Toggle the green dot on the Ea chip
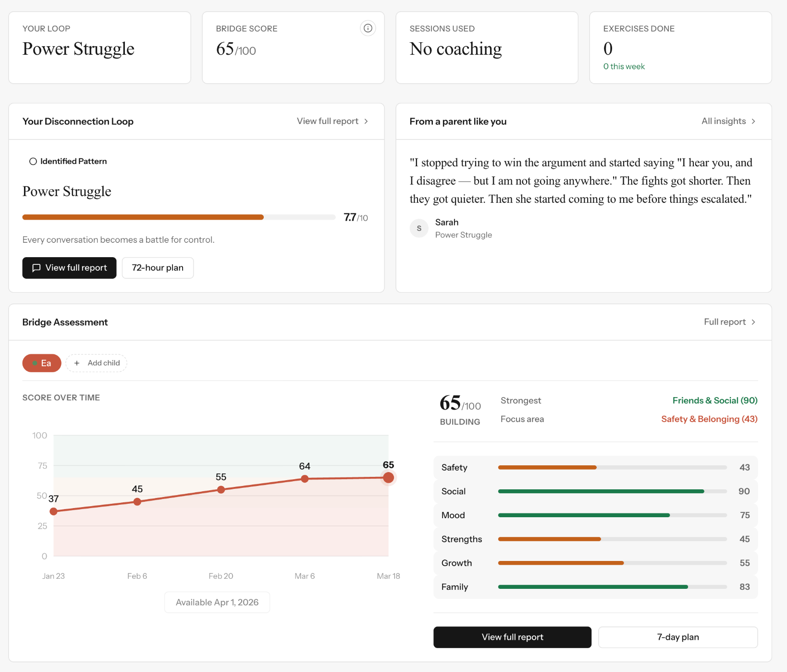 coord(36,363)
